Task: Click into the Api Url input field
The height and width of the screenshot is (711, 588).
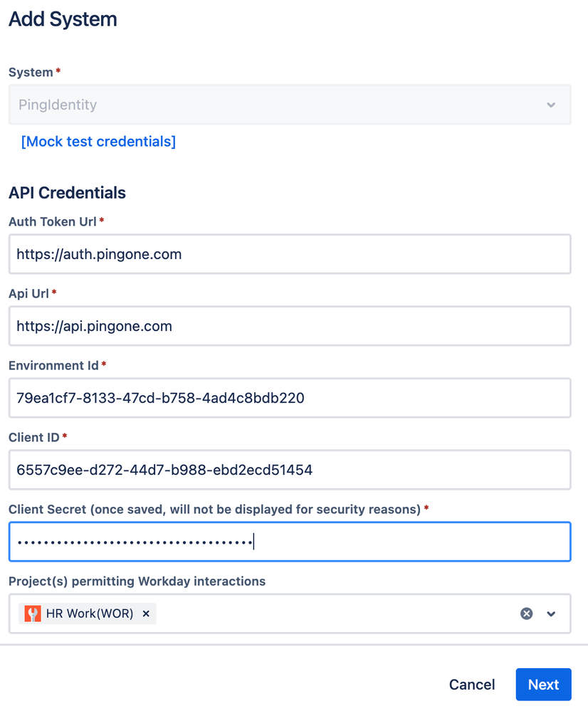Action: (289, 326)
